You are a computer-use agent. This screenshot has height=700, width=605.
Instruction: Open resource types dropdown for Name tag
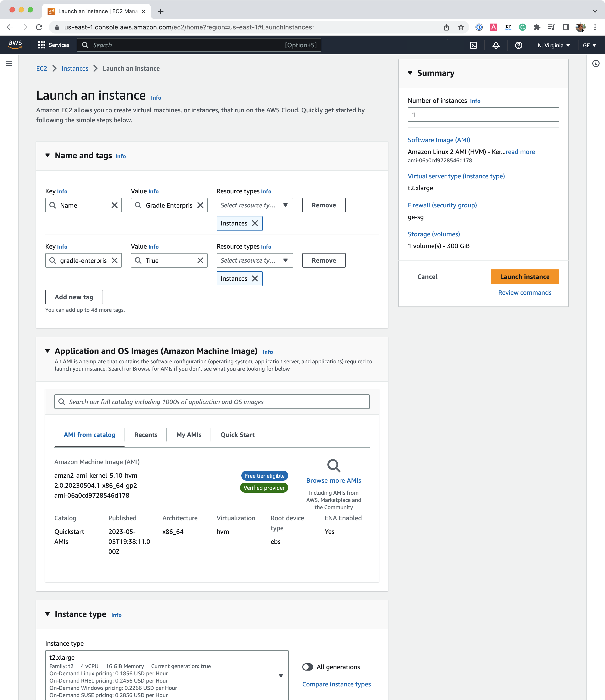tap(255, 205)
